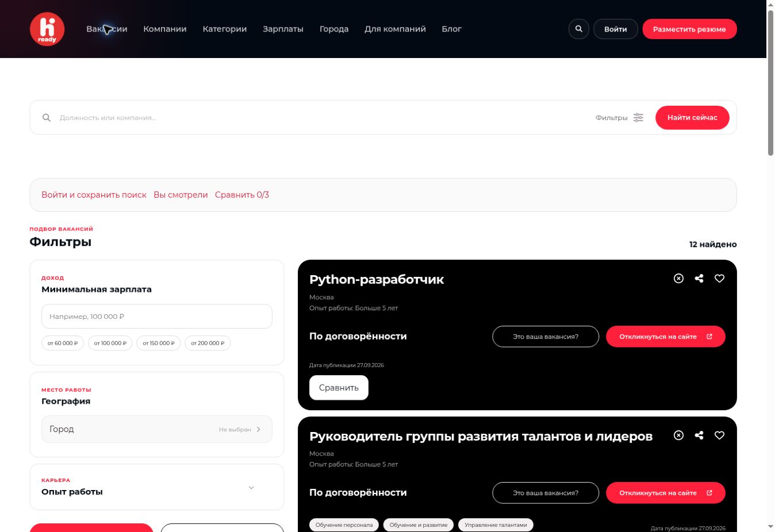Favorite the Руководитель группы vacancy
Screen dimensions: 775x532
pos(719,435)
